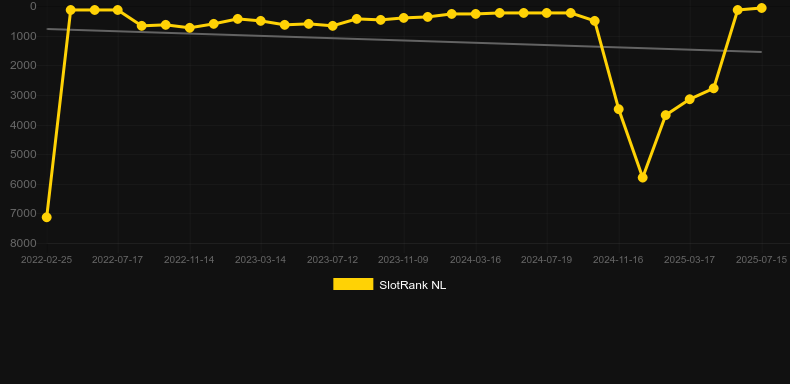Click y-axis label 1000
790x384 pixels.
(23, 36)
